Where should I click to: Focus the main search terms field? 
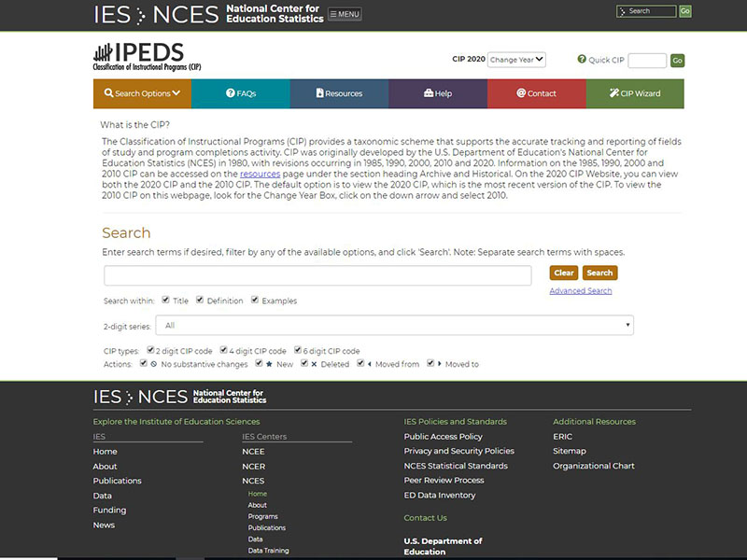click(317, 275)
